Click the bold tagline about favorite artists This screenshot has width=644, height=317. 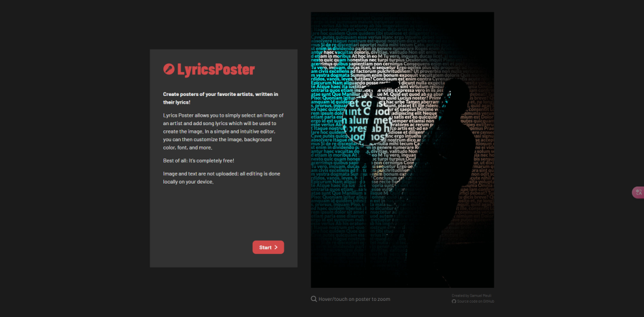[x=221, y=98]
